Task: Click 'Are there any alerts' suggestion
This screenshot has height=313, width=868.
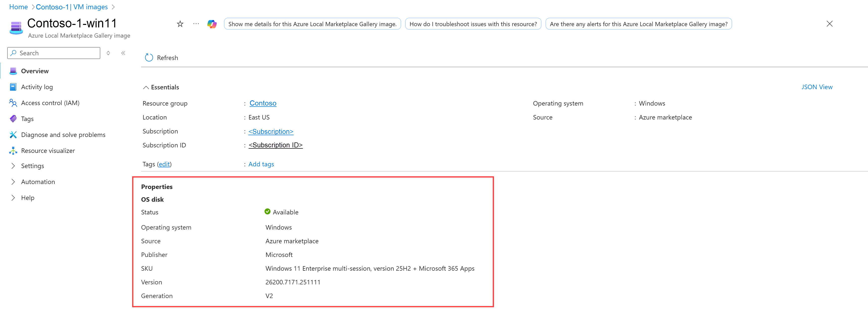Action: point(639,24)
